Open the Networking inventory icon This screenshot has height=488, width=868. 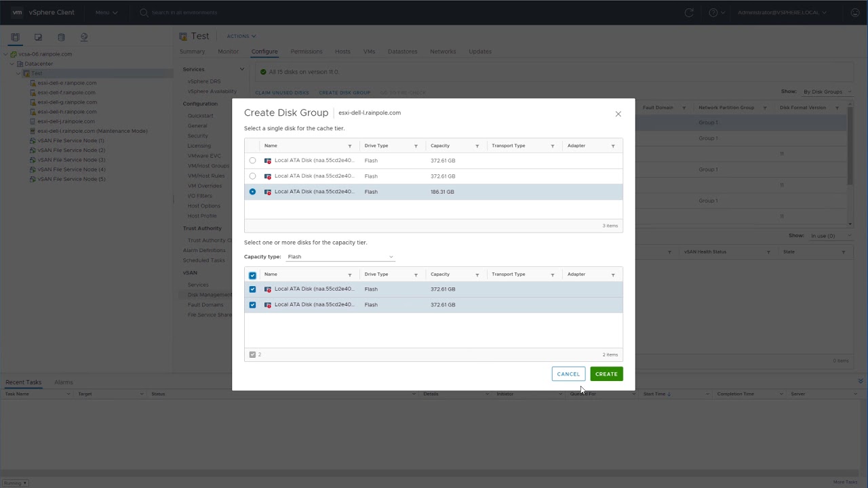pos(84,37)
